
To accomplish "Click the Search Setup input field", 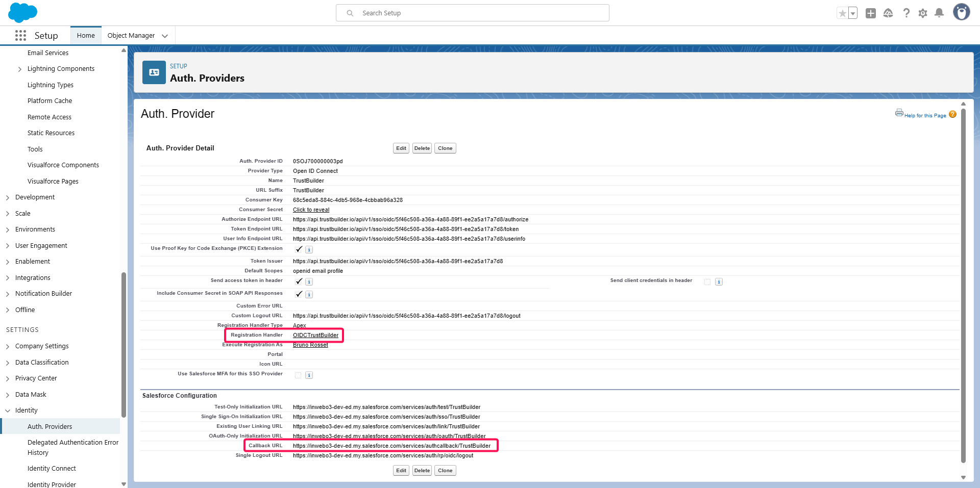I will pyautogui.click(x=472, y=13).
